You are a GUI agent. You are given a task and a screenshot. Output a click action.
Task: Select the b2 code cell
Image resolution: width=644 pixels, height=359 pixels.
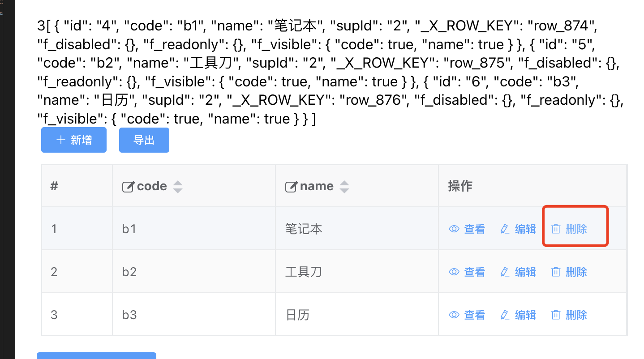tap(129, 272)
